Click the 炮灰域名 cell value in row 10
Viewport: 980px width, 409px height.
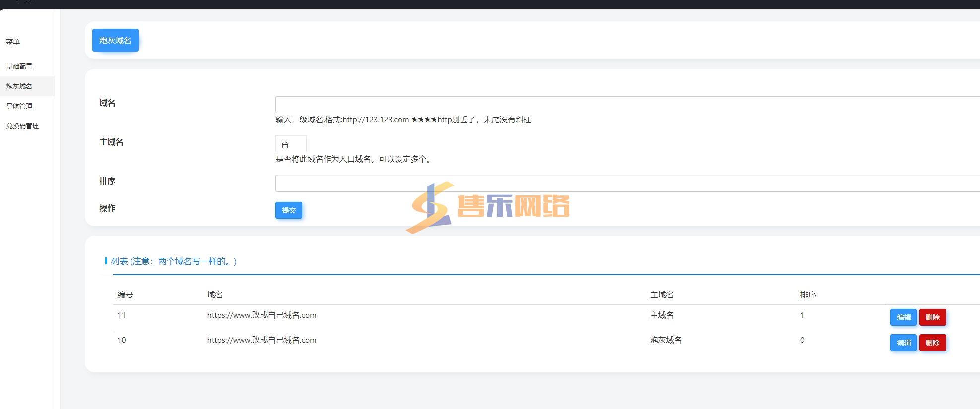[x=666, y=340]
